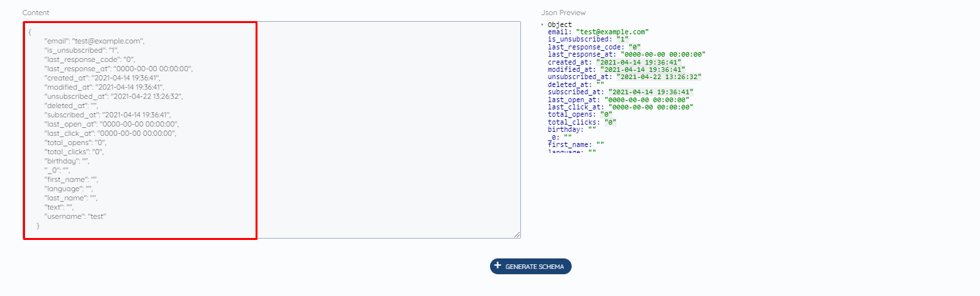Click the "language" line in Content editor
Viewport: 980px width, 296px height.
click(68, 189)
